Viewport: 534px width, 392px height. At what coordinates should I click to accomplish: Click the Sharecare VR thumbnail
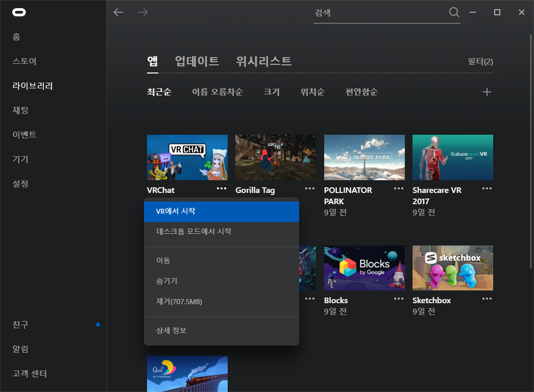pos(453,157)
